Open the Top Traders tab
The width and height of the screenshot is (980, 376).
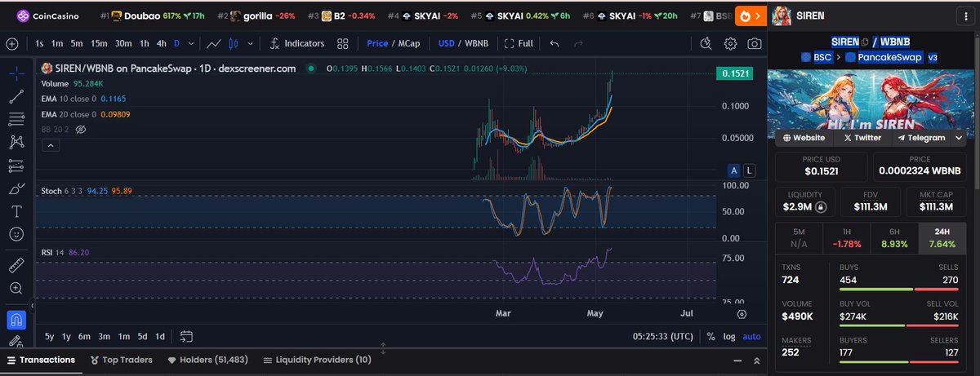pos(122,360)
